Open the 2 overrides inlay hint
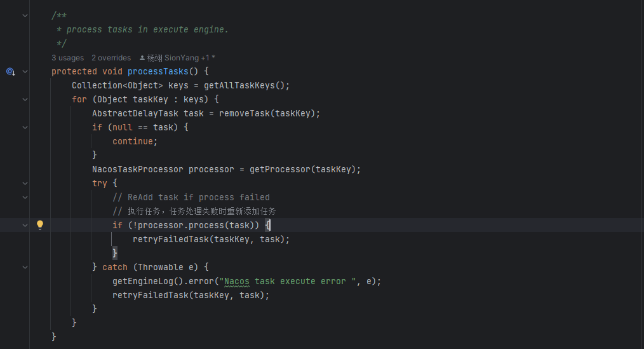This screenshot has width=644, height=349. click(x=111, y=58)
